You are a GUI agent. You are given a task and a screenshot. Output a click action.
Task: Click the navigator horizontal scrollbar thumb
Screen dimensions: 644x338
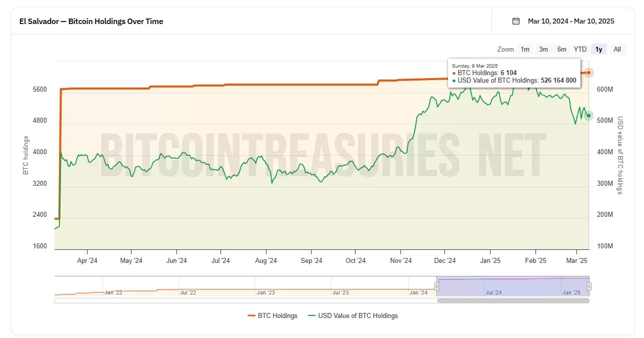[513, 301]
